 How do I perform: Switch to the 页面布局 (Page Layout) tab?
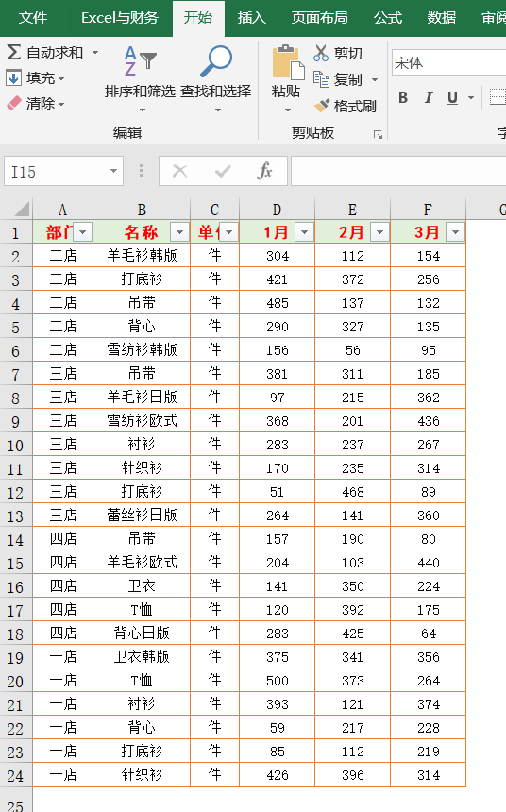pyautogui.click(x=319, y=18)
